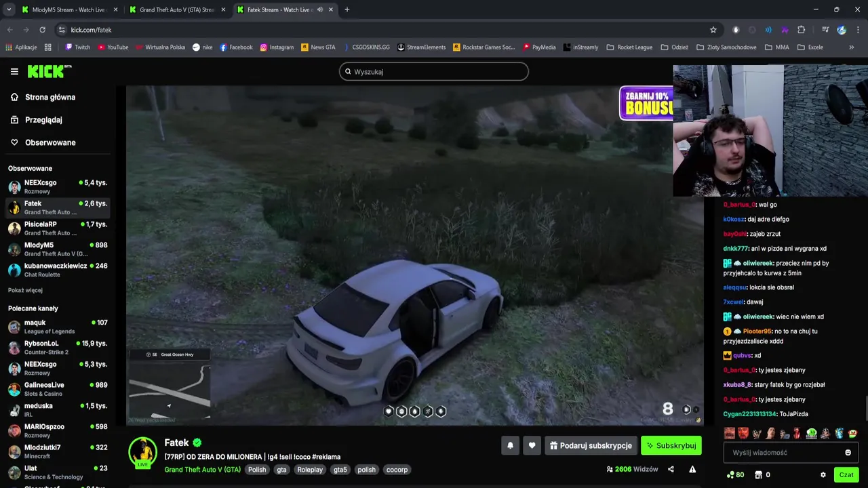Viewport: 868px width, 488px height.
Task: Open the tab search dropdown arrow
Action: coord(9,9)
